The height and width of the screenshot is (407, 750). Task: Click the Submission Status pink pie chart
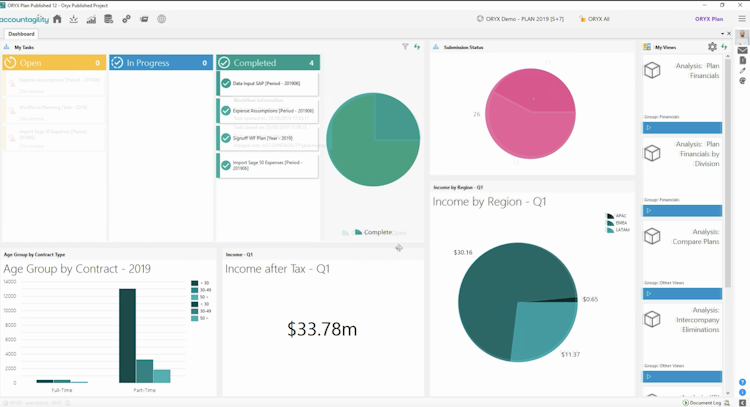(x=530, y=113)
